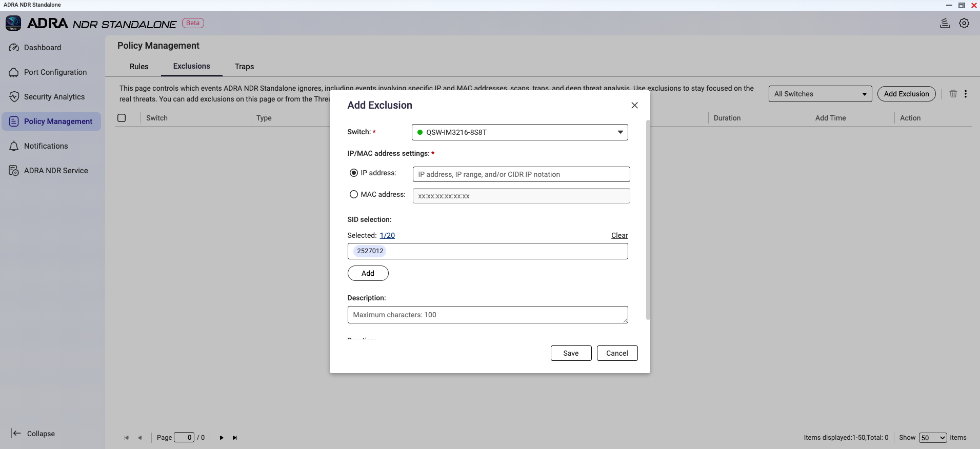Click the Save button in dialog

coord(571,353)
